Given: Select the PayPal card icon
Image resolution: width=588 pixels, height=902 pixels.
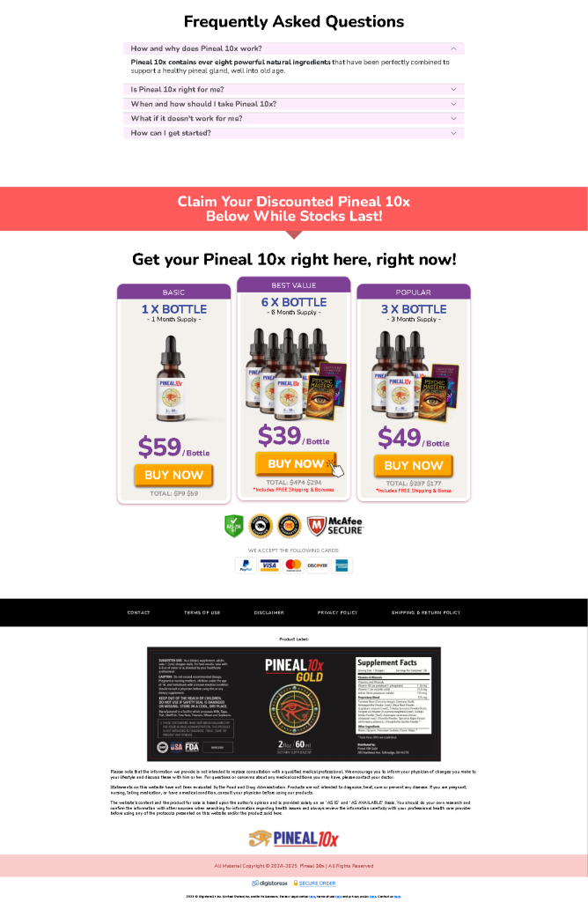Looking at the screenshot, I should tap(246, 566).
